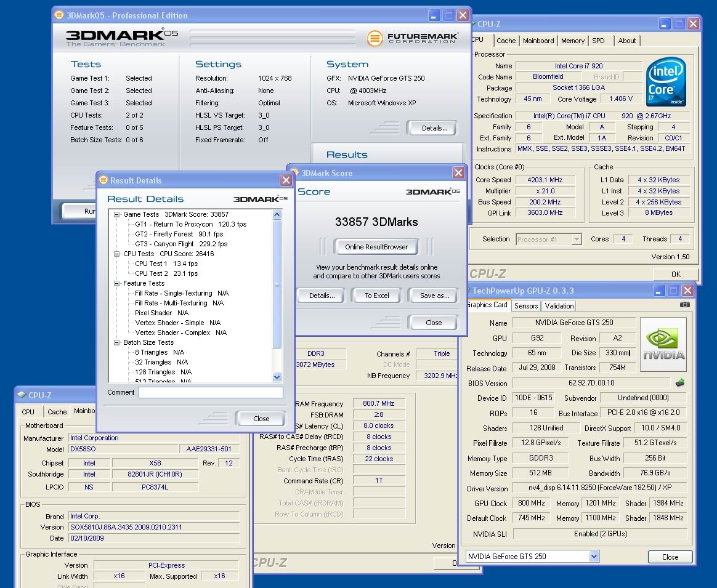Screen dimensions: 717x588
Task: Select GT3 - Canyon Flight row
Action: click(181, 244)
